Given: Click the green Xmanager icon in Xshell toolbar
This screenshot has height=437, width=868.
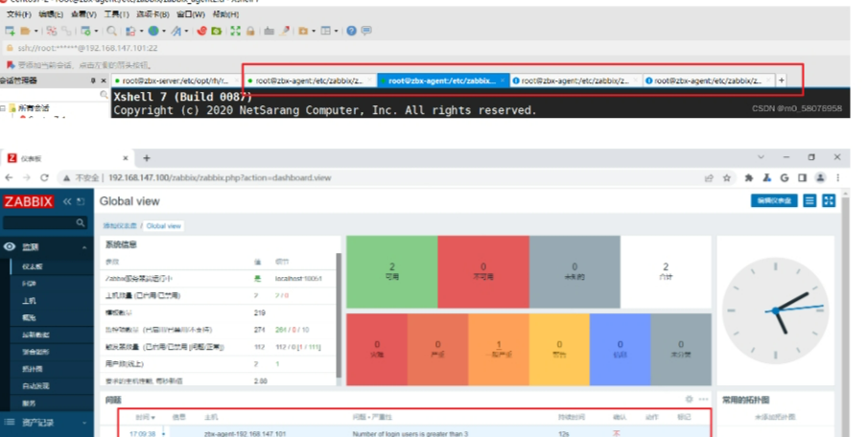Looking at the screenshot, I should (x=217, y=31).
